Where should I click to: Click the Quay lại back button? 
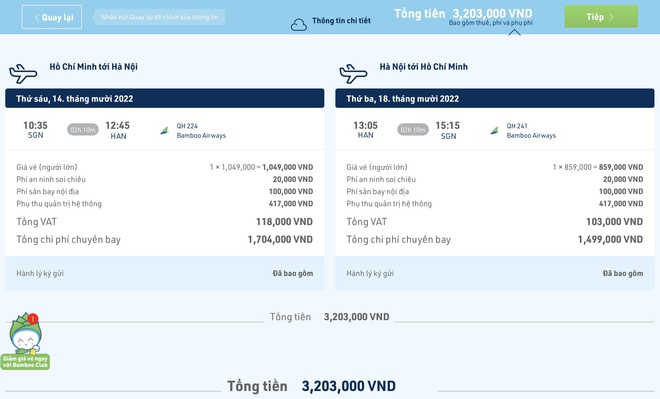click(x=52, y=17)
